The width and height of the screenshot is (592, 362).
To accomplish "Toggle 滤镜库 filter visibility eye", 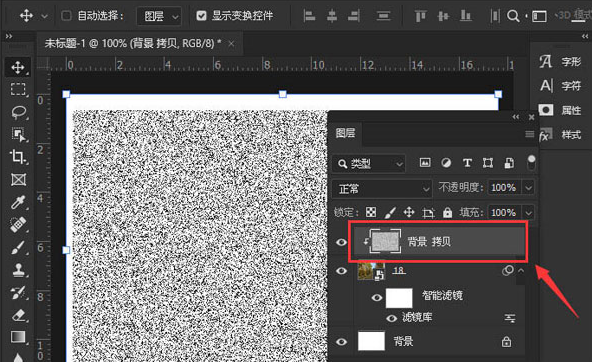I will (392, 318).
